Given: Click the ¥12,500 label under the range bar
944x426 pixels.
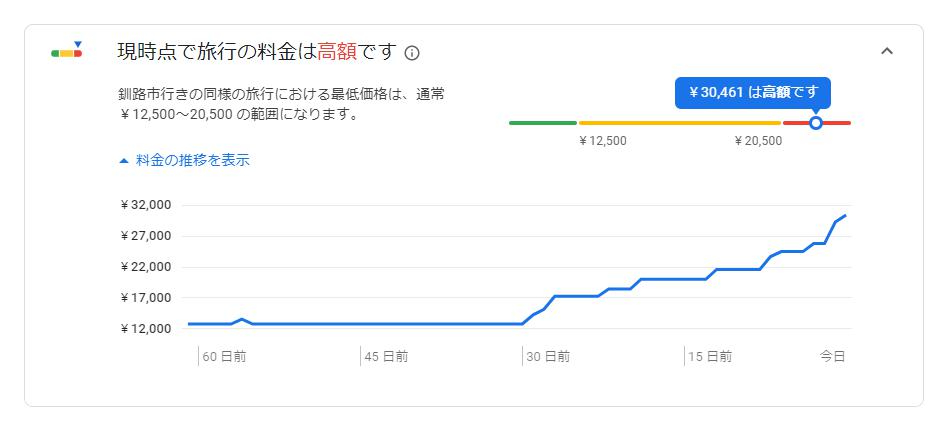Looking at the screenshot, I should (603, 141).
